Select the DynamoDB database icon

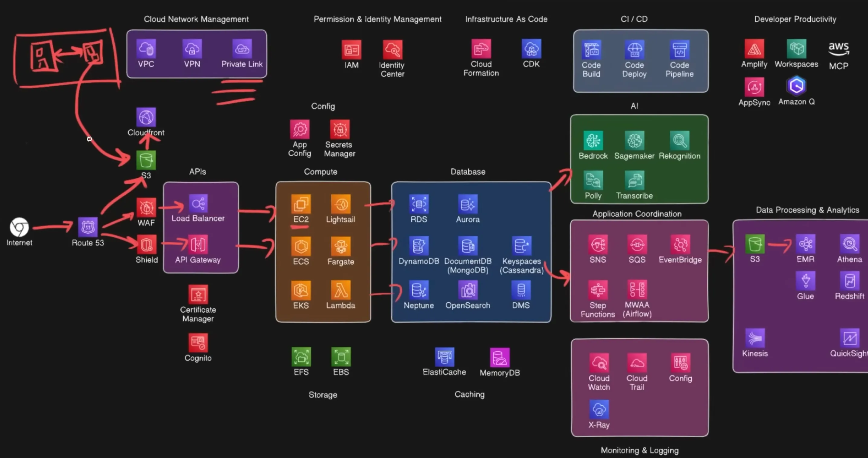tap(419, 246)
